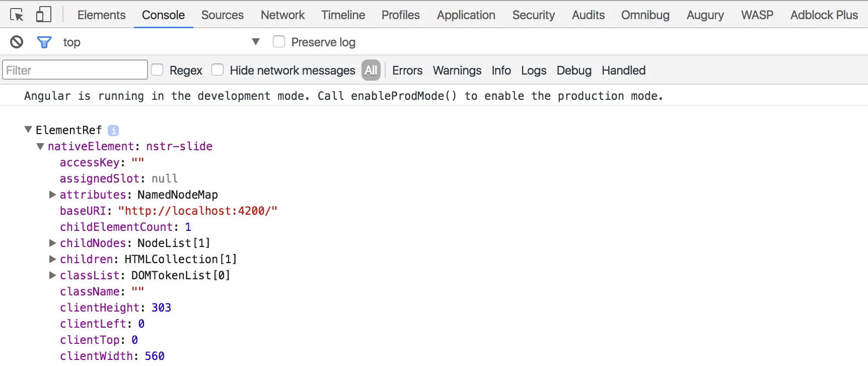Expand the attributes NamedNodeMap entry
Image resolution: width=868 pixels, height=366 pixels.
point(52,195)
